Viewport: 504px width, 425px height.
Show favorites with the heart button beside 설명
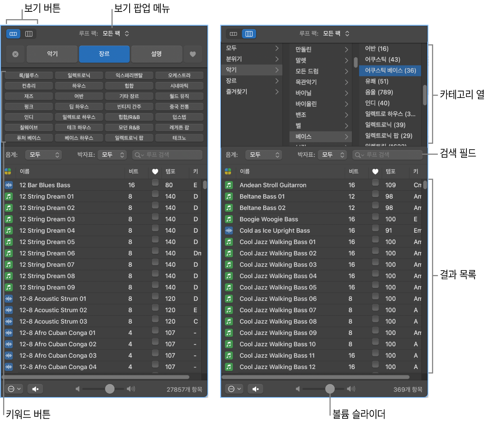pyautogui.click(x=193, y=54)
